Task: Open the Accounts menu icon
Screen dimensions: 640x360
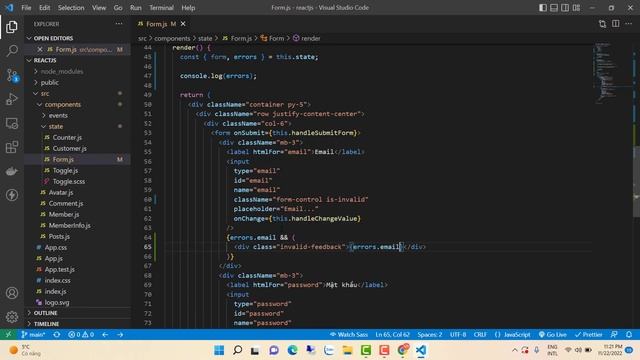Action: click(x=12, y=293)
